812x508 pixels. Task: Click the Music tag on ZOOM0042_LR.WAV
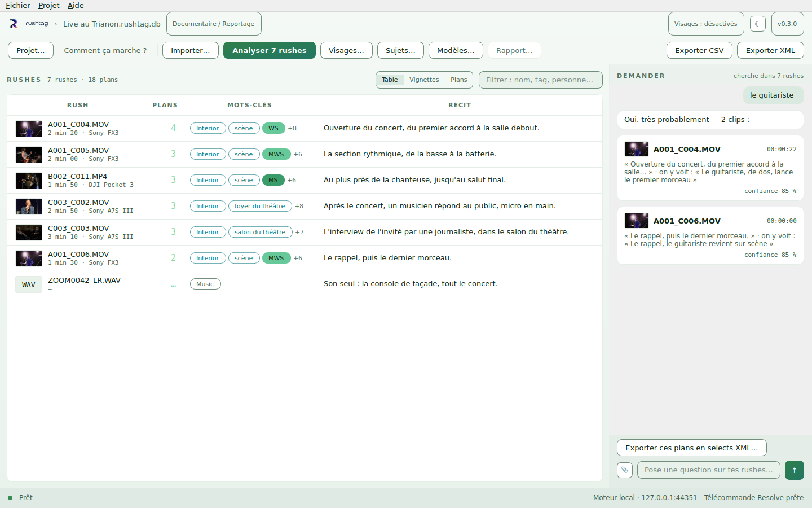click(x=205, y=284)
